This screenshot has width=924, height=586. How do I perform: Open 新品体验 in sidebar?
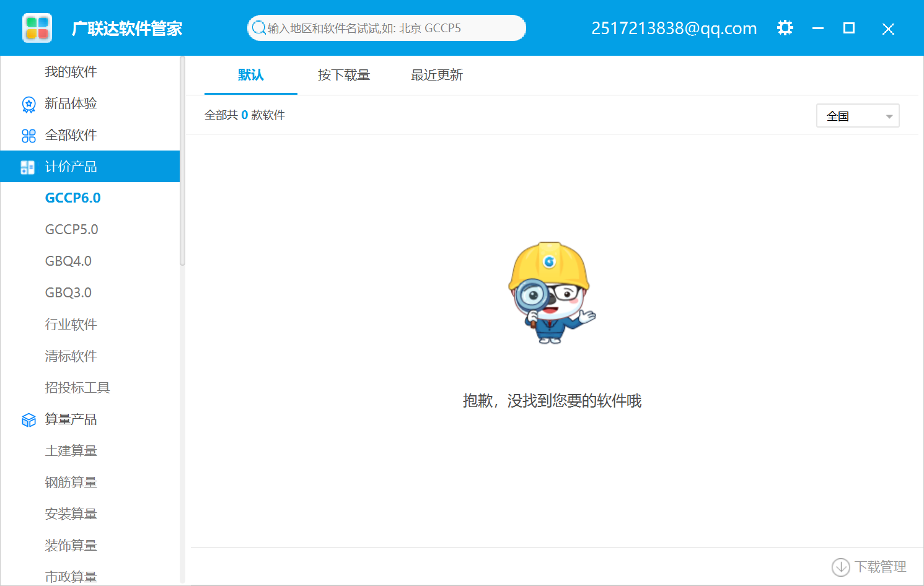[90, 103]
